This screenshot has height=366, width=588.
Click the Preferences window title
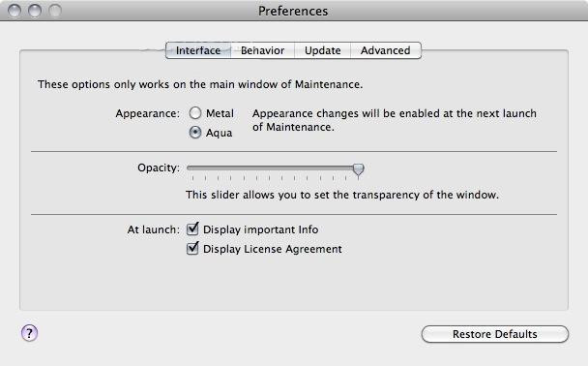(x=293, y=11)
